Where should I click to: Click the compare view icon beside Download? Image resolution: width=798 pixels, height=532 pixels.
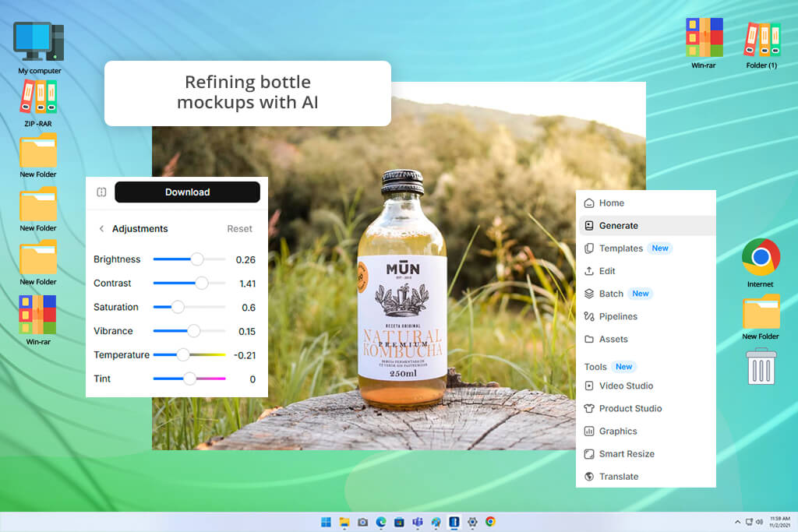pyautogui.click(x=101, y=192)
